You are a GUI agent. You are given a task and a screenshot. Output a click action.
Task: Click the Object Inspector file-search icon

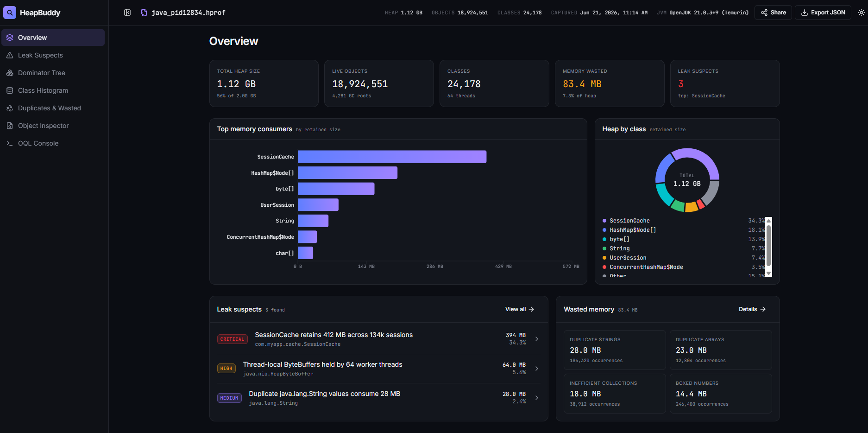coord(10,126)
